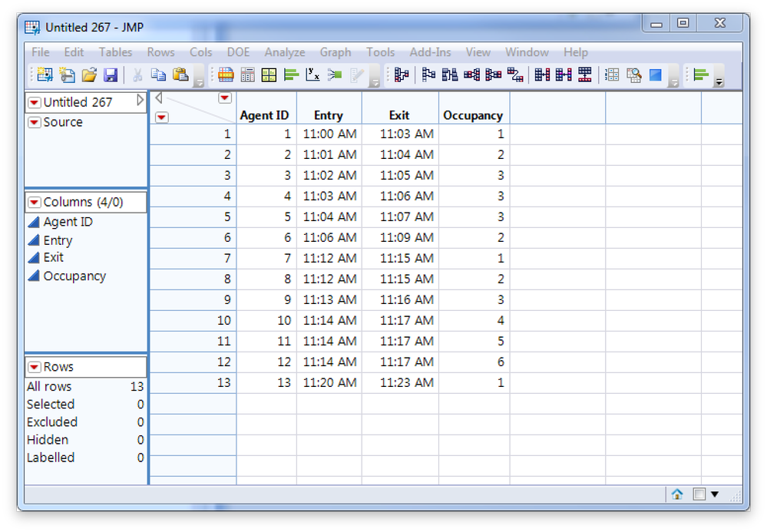Select the Entry column header
This screenshot has width=767, height=532.
coord(329,115)
